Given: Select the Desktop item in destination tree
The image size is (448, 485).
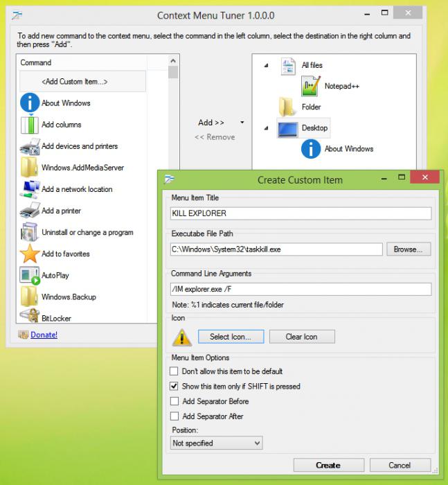Looking at the screenshot, I should (314, 128).
